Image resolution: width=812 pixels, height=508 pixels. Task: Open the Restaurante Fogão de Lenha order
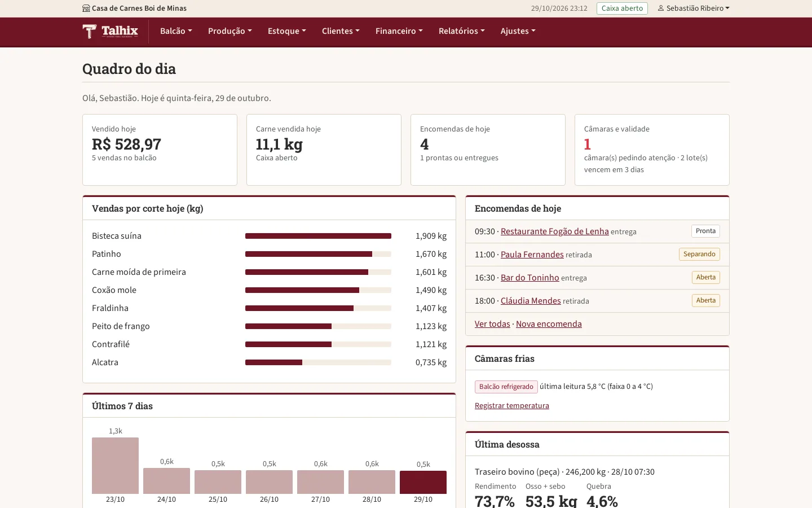tap(555, 231)
